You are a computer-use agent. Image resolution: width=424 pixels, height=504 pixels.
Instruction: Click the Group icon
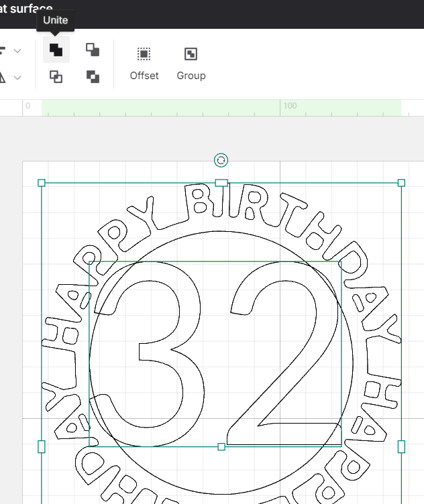[191, 54]
